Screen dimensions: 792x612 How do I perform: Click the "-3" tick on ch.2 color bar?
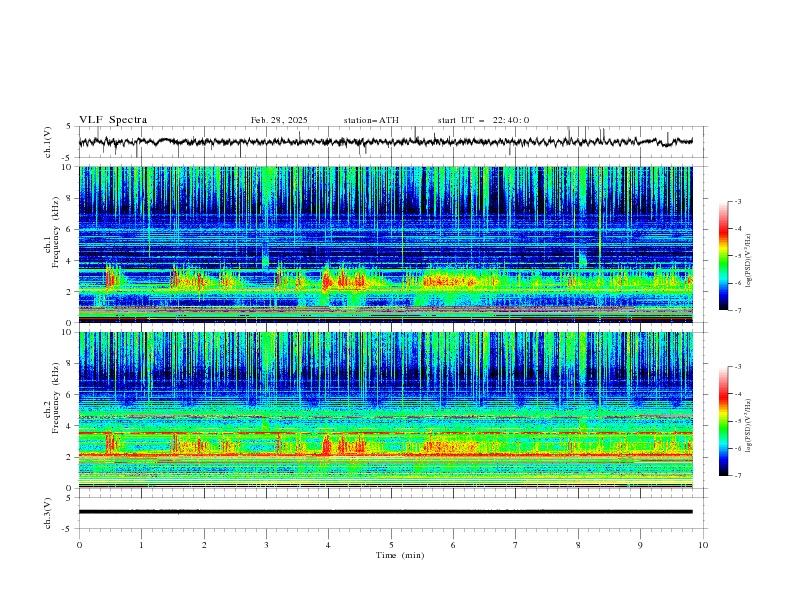(738, 367)
